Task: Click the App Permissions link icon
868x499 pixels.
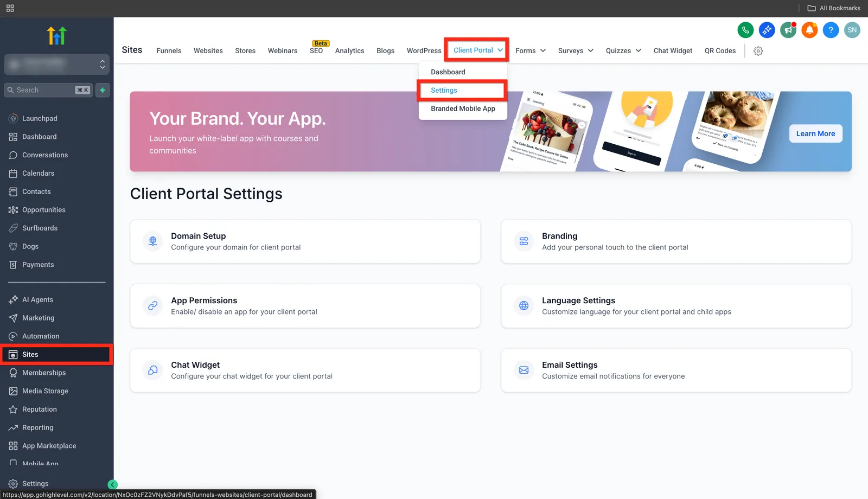Action: click(x=153, y=306)
